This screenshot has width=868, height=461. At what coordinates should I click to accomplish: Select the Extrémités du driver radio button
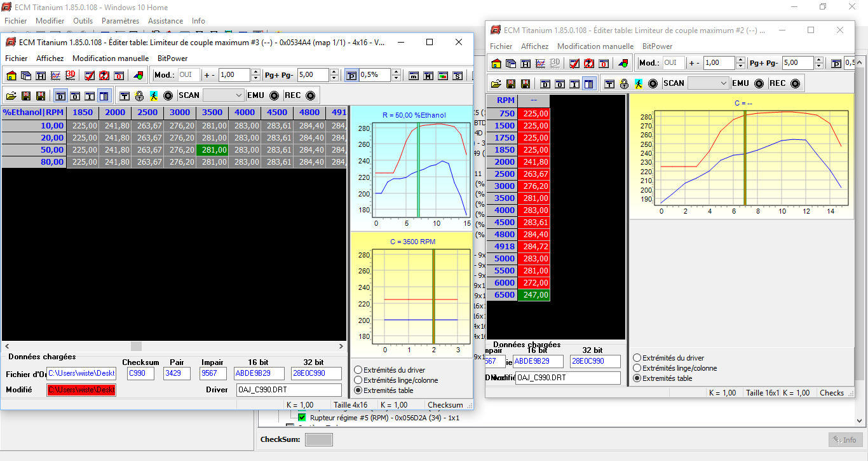[x=360, y=369]
